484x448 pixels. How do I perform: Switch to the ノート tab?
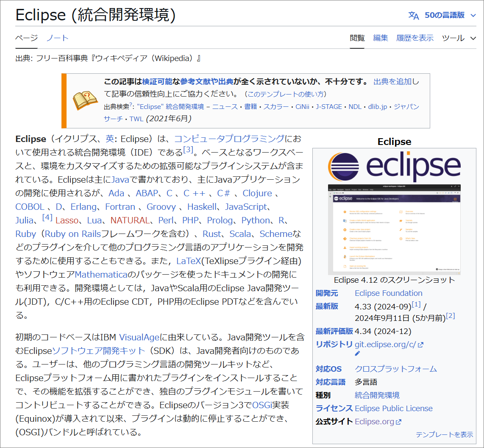(x=57, y=38)
